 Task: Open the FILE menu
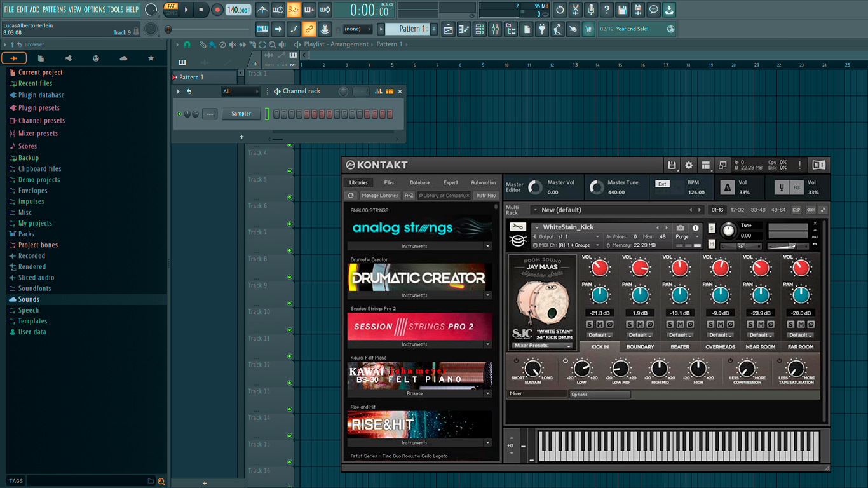[x=9, y=10]
